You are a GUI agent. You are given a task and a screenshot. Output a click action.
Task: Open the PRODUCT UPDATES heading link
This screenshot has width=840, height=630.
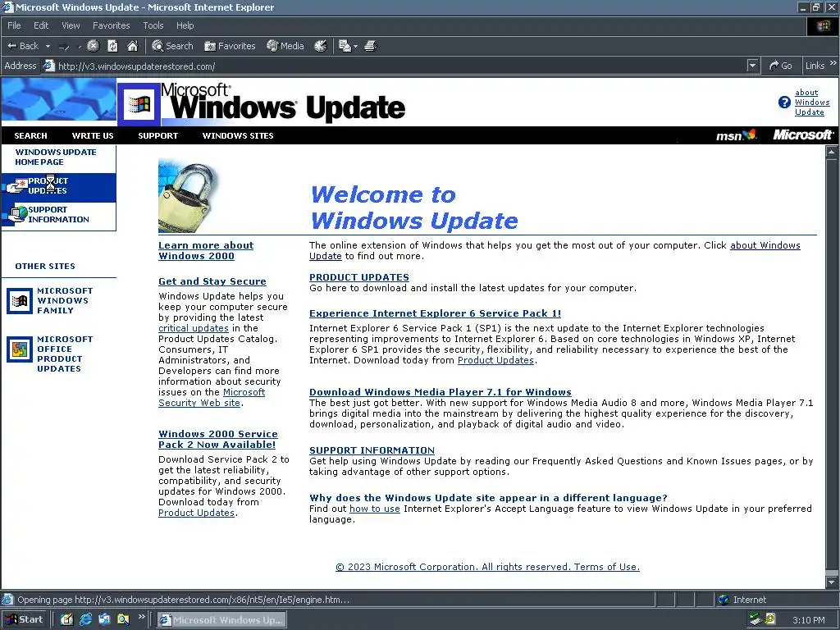pos(359,277)
